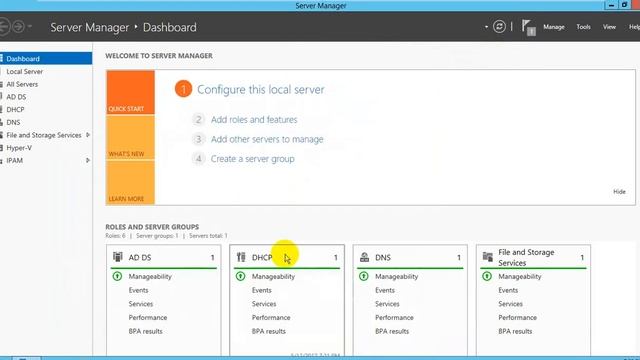The width and height of the screenshot is (640, 360).
Task: Click the DHCP tile icon
Action: [241, 257]
